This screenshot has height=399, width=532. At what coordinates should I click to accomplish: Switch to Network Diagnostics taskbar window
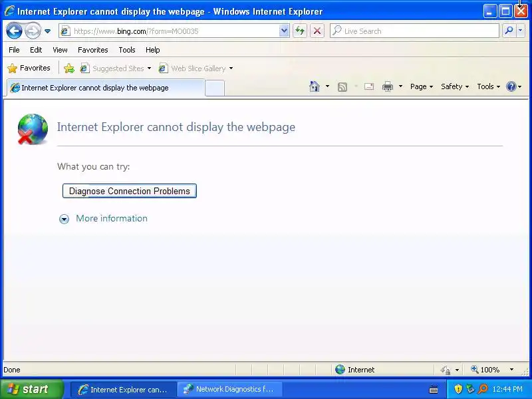point(229,390)
